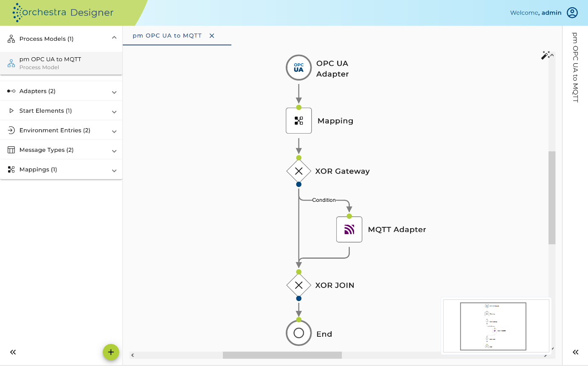Click the Mapping label text in the diagram
588x366 pixels.
click(x=335, y=121)
